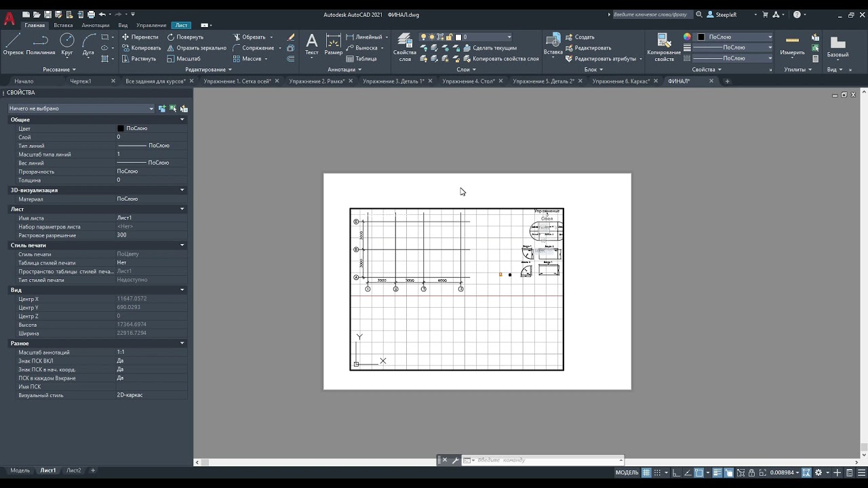Click the Таблица table tool
Screen dimensions: 868x488
(x=361, y=59)
